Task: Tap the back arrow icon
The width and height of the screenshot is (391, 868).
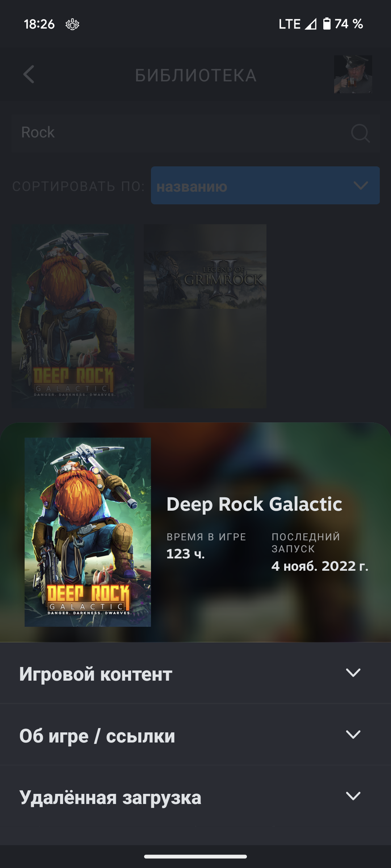Action: point(29,75)
